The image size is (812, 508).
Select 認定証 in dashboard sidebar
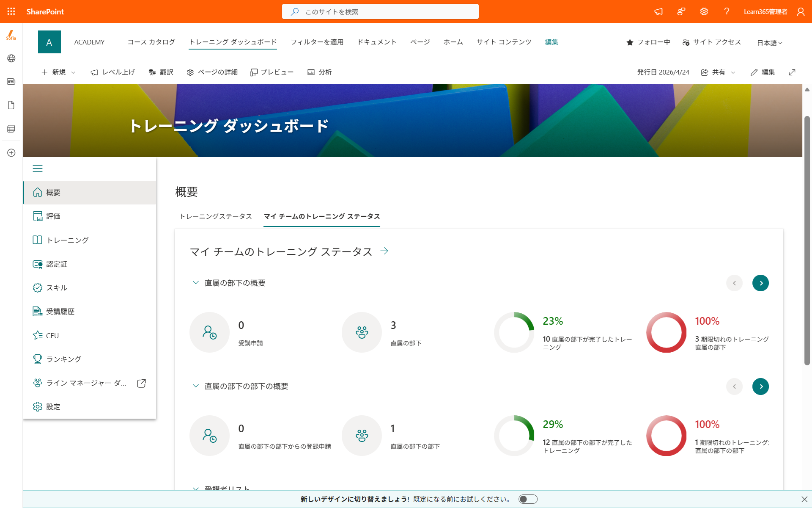pyautogui.click(x=90, y=264)
